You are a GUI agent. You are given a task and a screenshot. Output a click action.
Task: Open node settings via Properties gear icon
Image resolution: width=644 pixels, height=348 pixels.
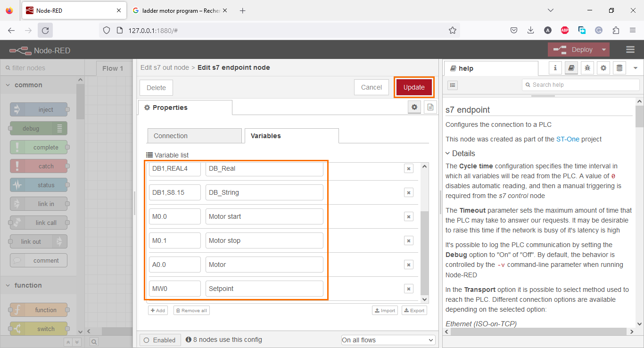coord(414,107)
